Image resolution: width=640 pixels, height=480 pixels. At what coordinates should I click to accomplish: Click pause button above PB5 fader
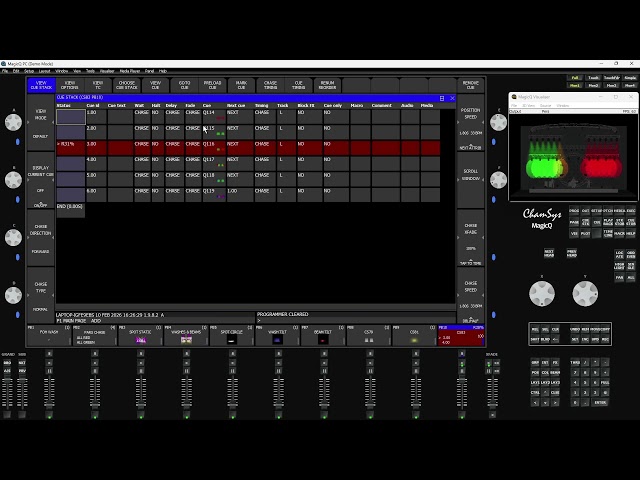[x=232, y=371]
